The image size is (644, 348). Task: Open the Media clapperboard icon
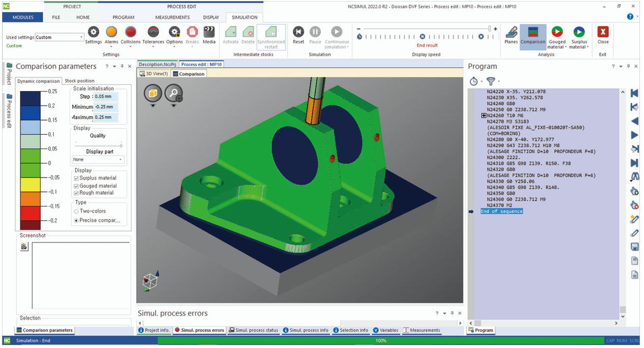tap(209, 33)
